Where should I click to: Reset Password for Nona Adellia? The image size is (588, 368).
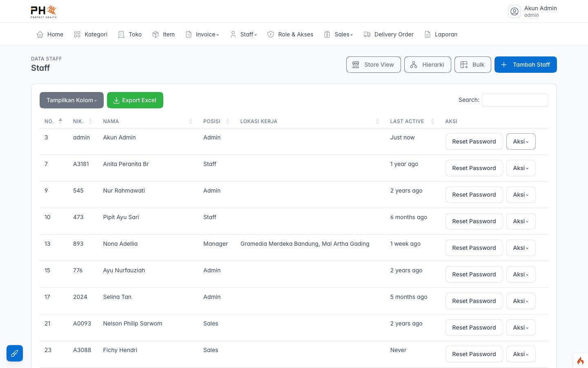(474, 248)
